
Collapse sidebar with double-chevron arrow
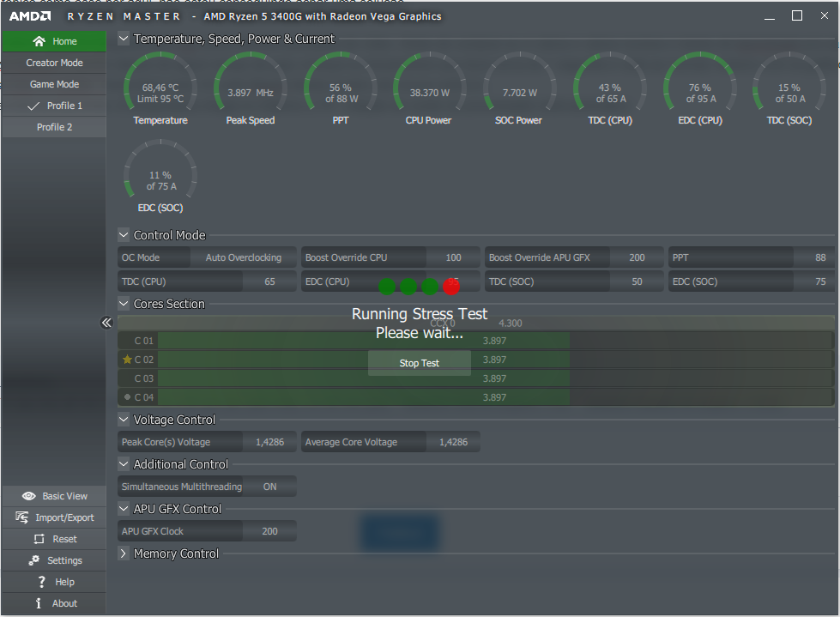pyautogui.click(x=106, y=323)
